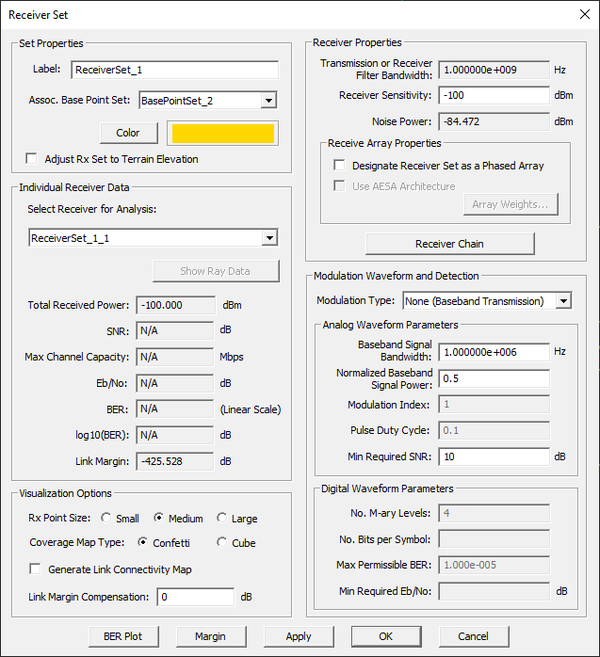The width and height of the screenshot is (600, 657).
Task: Click the SNR value field
Action: click(x=175, y=331)
